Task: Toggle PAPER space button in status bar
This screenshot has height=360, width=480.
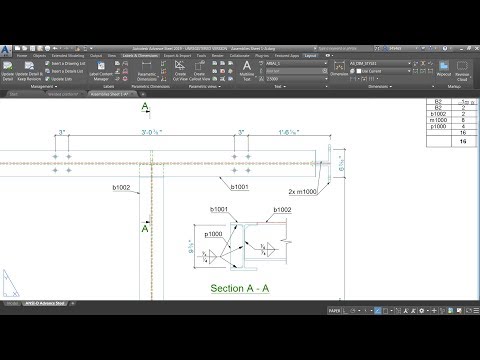Action: pyautogui.click(x=334, y=311)
